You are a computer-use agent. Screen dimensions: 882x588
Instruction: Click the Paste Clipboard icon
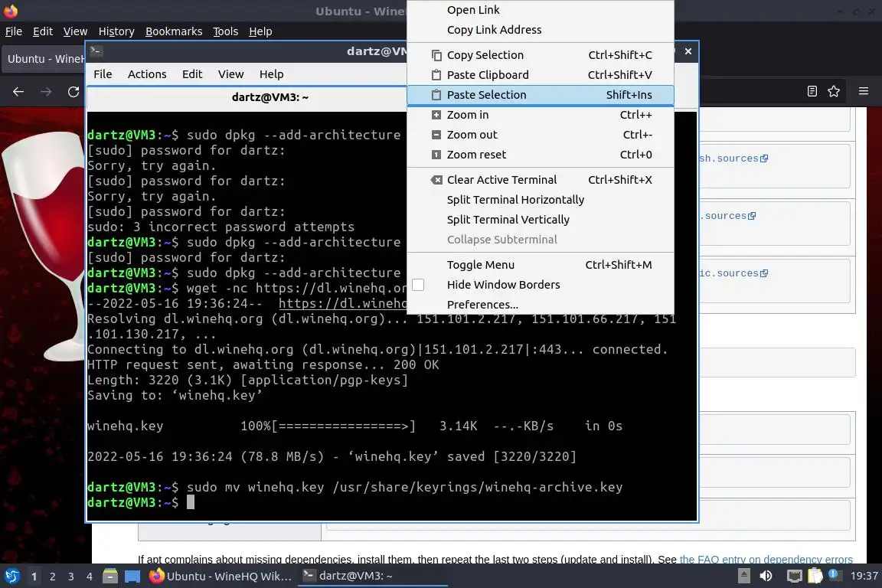[436, 75]
